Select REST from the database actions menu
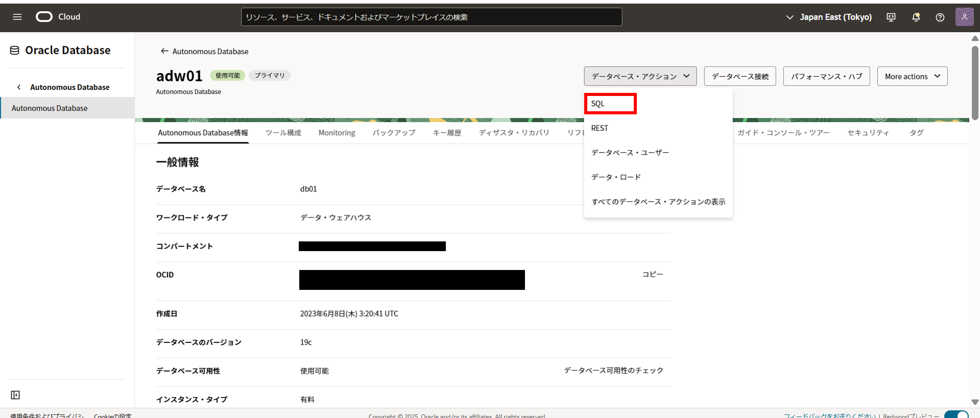 pyautogui.click(x=658, y=128)
